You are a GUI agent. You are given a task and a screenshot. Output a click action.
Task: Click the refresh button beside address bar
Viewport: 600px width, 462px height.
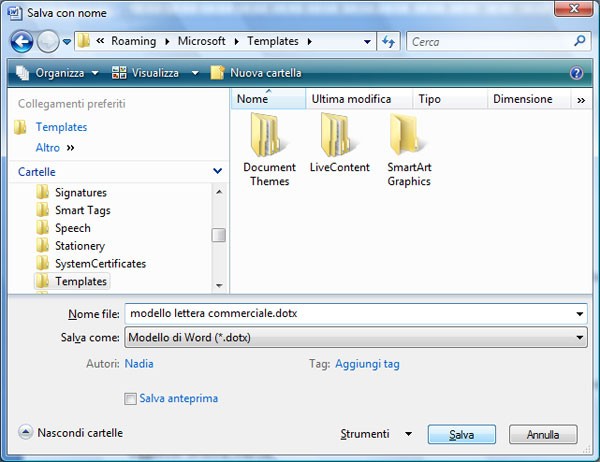(x=389, y=42)
